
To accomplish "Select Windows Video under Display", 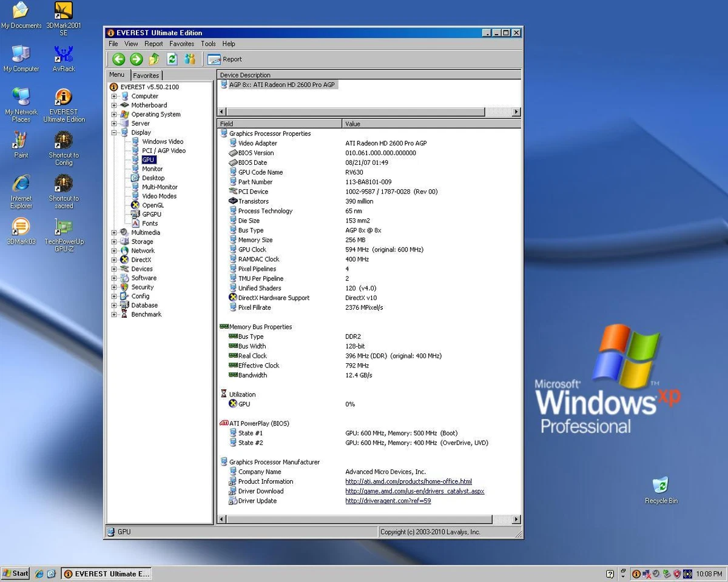I will (163, 142).
